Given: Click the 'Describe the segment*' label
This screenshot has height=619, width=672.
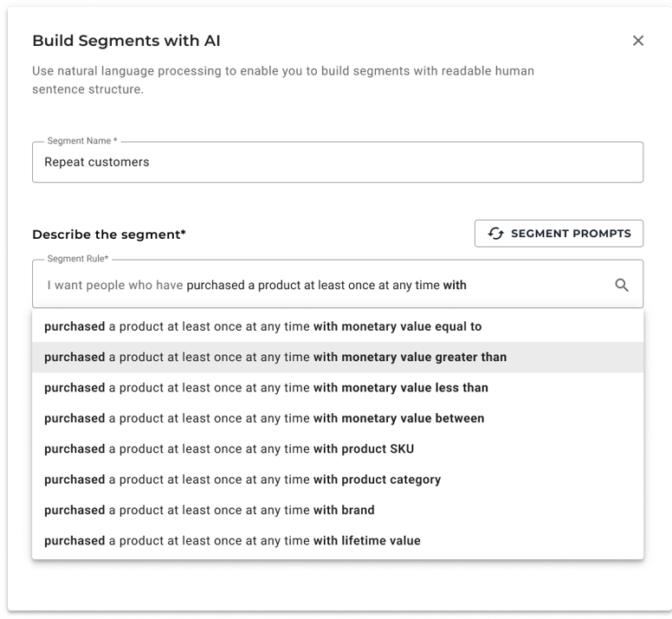Looking at the screenshot, I should point(109,235).
